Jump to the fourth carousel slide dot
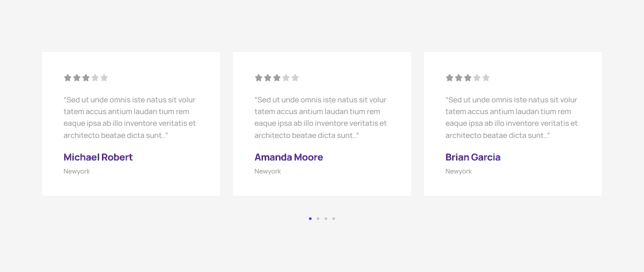Viewport: 644px width, 272px height. [334, 219]
